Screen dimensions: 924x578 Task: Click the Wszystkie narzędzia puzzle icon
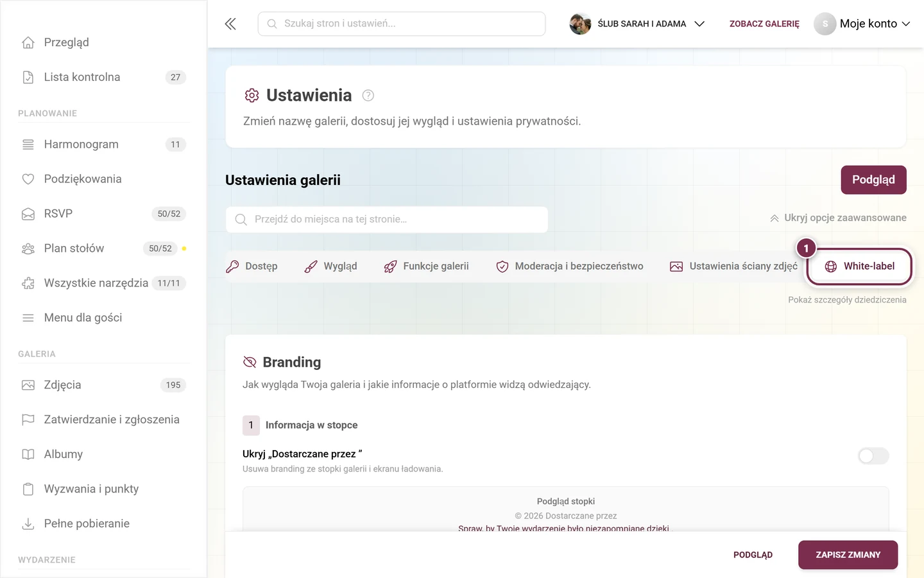tap(28, 283)
